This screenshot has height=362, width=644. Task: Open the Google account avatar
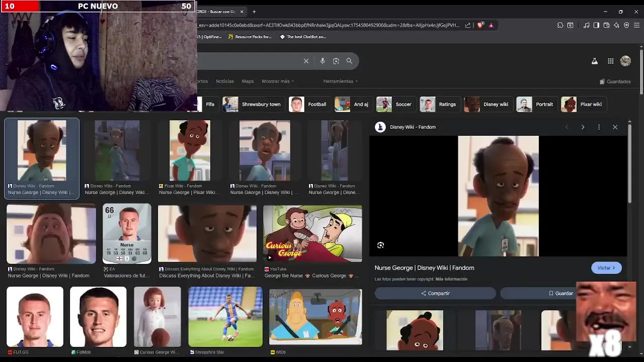(625, 61)
